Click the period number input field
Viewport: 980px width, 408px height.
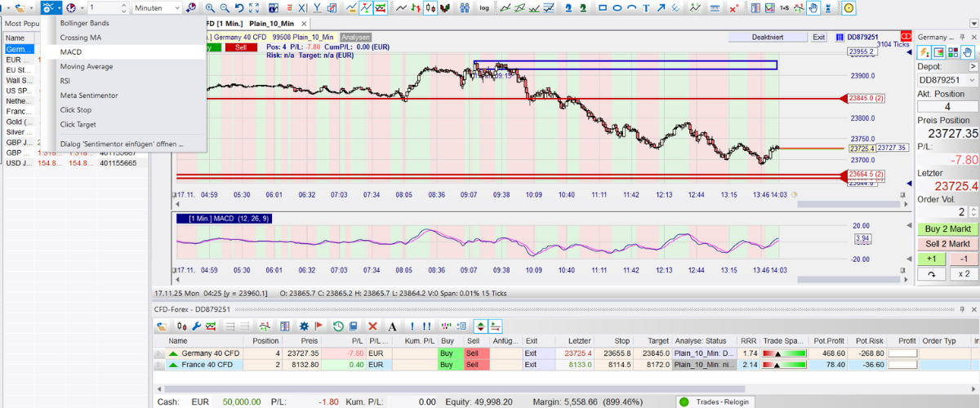tap(106, 8)
